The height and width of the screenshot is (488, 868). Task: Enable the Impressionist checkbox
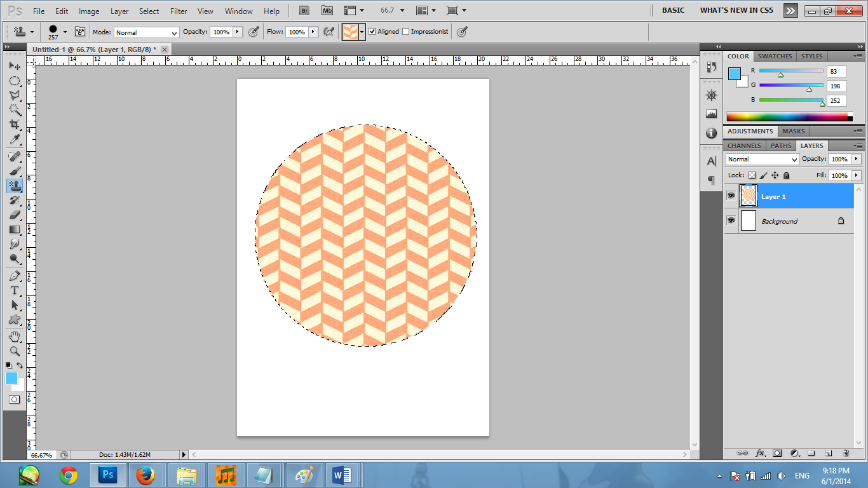(x=406, y=31)
